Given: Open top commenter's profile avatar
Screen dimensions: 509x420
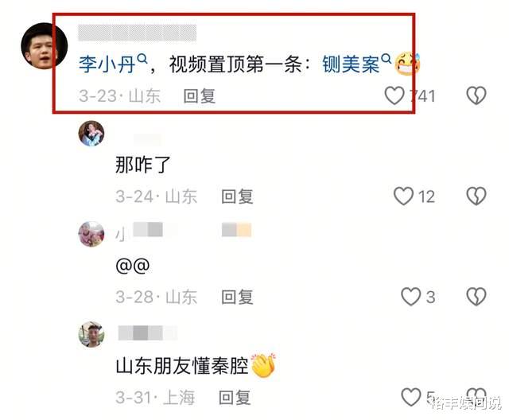Looking at the screenshot, I should [x=45, y=46].
